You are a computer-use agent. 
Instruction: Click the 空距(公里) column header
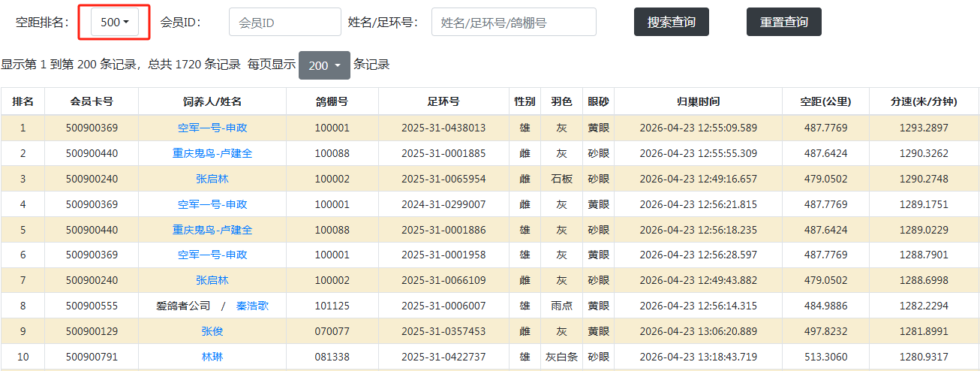point(825,101)
